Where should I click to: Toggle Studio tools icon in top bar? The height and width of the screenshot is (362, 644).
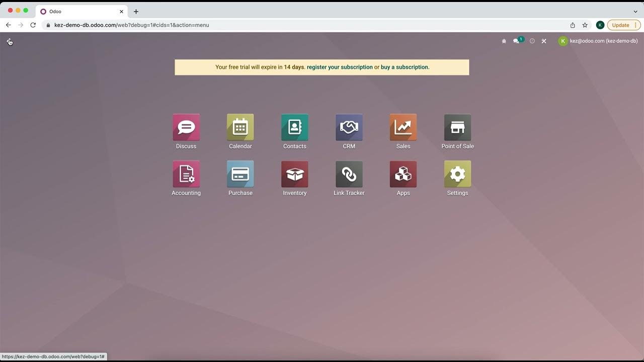pos(544,41)
